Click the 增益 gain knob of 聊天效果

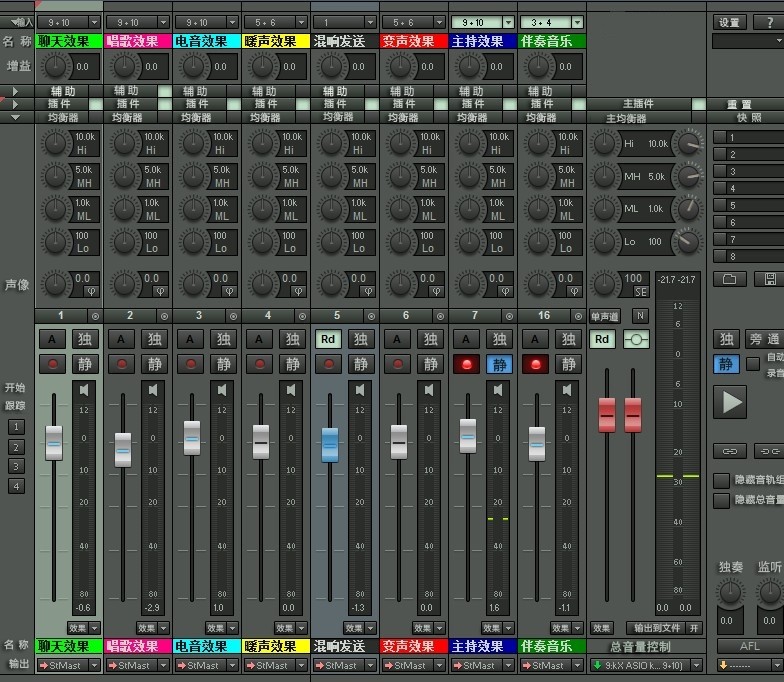click(x=55, y=66)
